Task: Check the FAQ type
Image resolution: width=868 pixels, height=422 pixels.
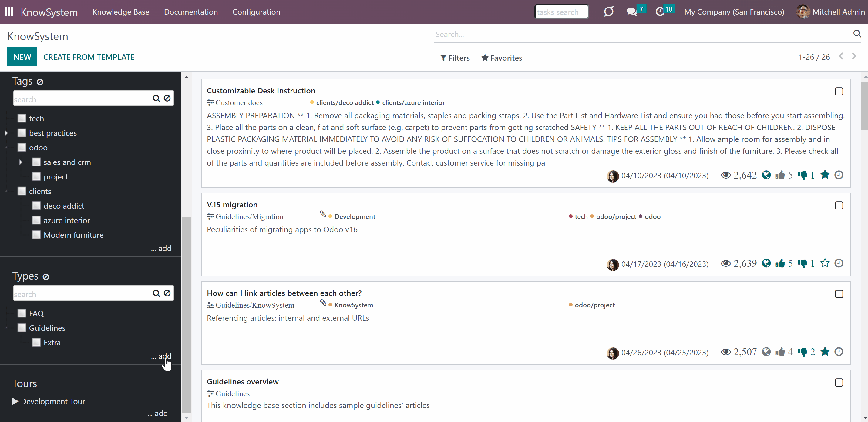Action: click(x=22, y=313)
